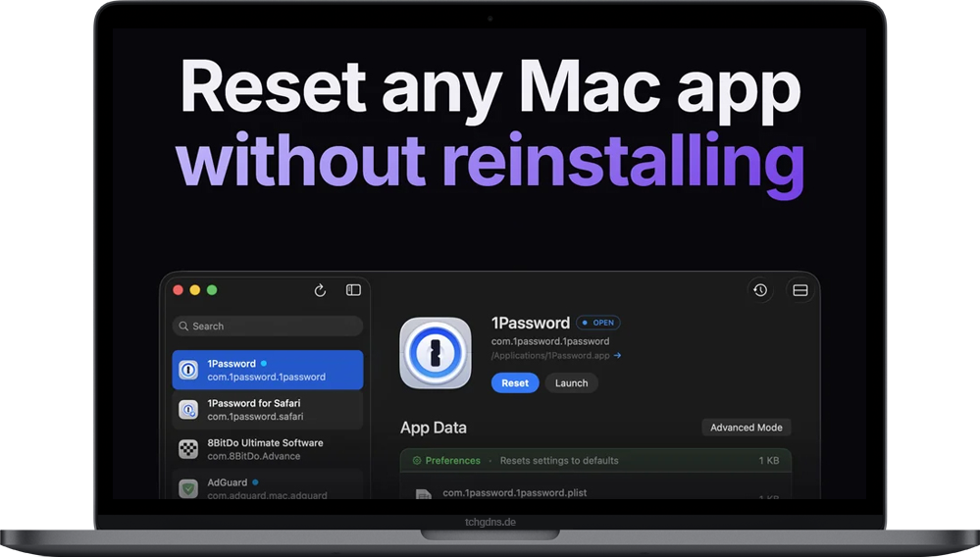This screenshot has height=557, width=980.
Task: Click the App Data heading
Action: click(434, 428)
